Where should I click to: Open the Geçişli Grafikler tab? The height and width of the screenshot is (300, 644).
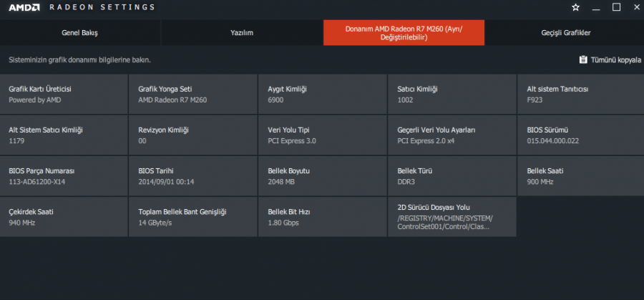pyautogui.click(x=565, y=33)
